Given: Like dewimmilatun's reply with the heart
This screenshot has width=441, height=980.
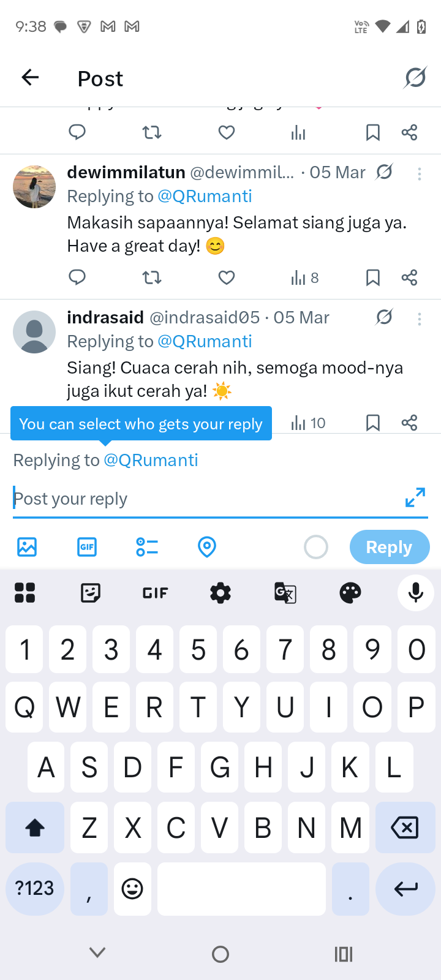Looking at the screenshot, I should [x=227, y=277].
